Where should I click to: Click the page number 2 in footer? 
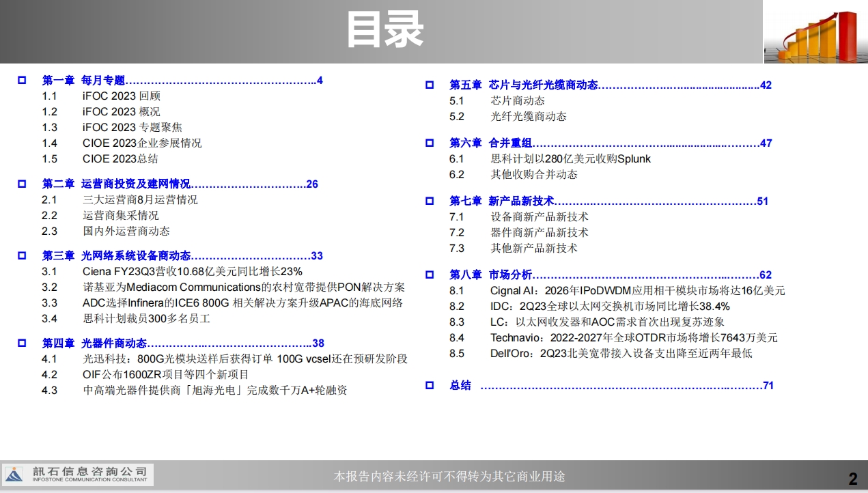[852, 477]
